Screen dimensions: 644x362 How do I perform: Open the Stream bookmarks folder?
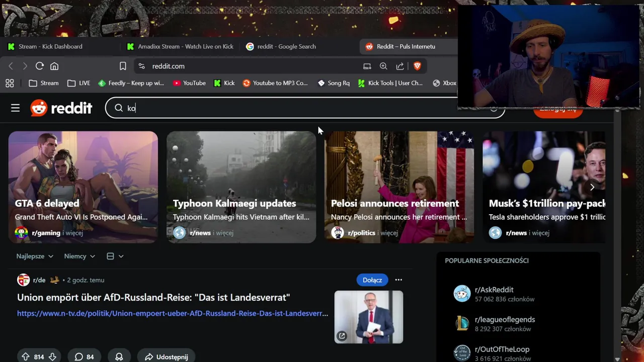tap(44, 83)
